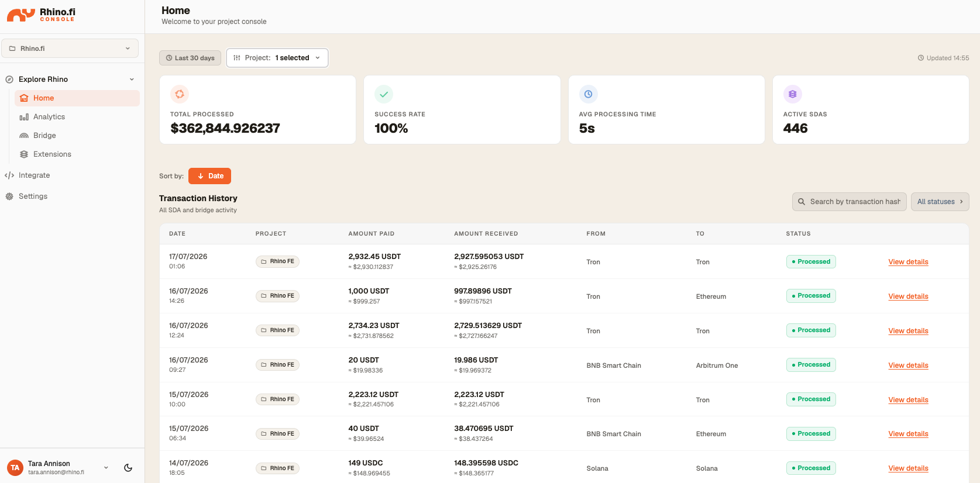Click the Home house icon in sidebar

click(24, 98)
